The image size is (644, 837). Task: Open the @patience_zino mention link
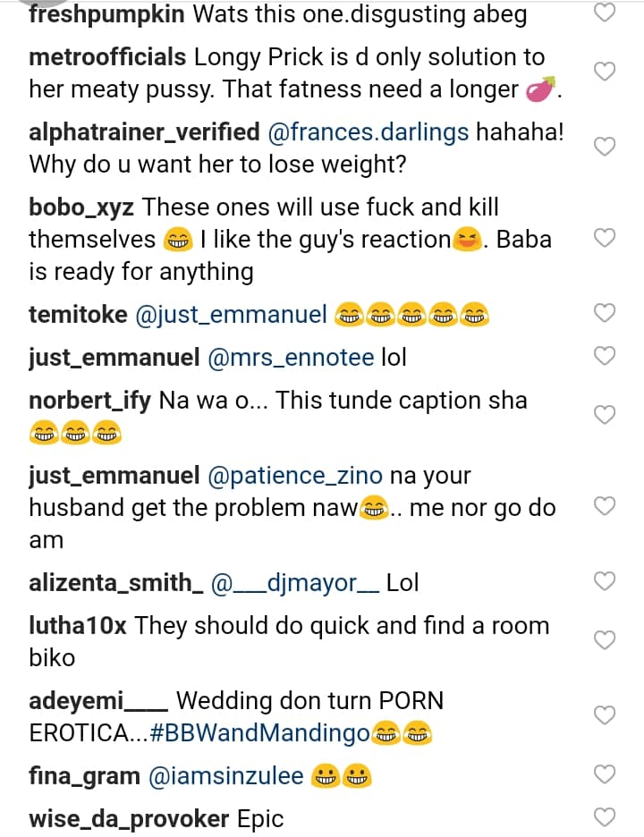pyautogui.click(x=294, y=476)
